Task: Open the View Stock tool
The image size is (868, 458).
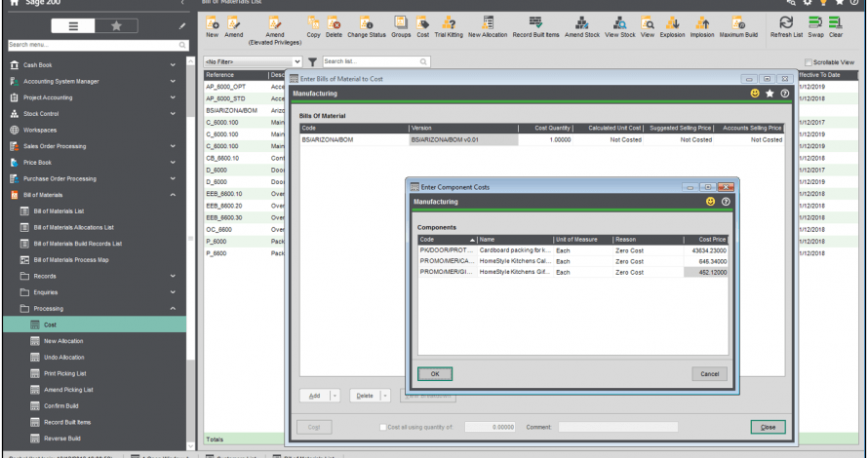Action: 620,27
